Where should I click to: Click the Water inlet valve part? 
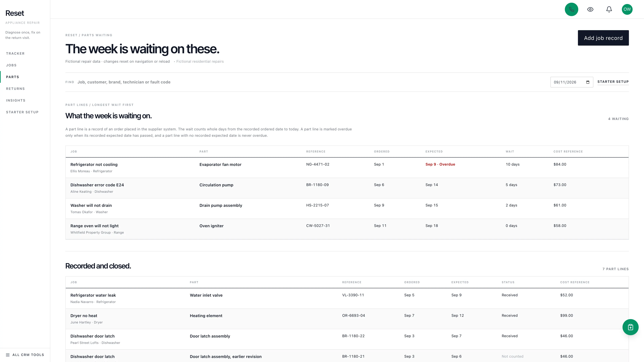(206, 295)
